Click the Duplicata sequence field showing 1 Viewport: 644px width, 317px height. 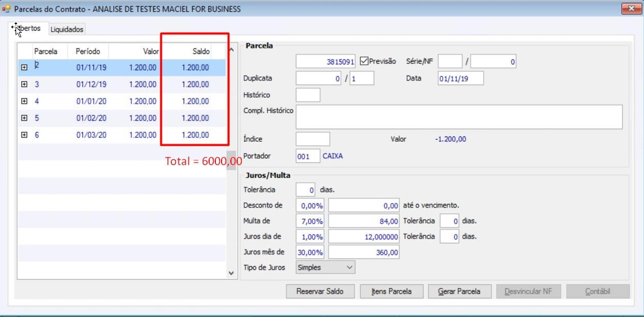(361, 78)
